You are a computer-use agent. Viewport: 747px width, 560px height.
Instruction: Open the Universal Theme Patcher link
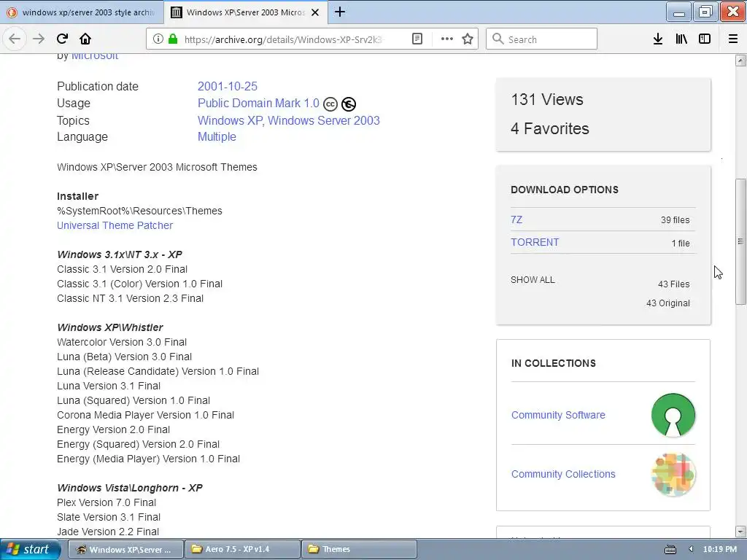click(x=115, y=225)
